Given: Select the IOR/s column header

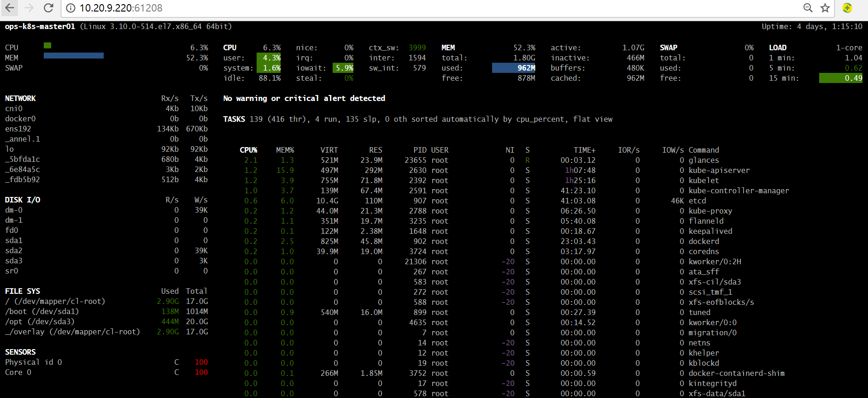Looking at the screenshot, I should coord(628,150).
